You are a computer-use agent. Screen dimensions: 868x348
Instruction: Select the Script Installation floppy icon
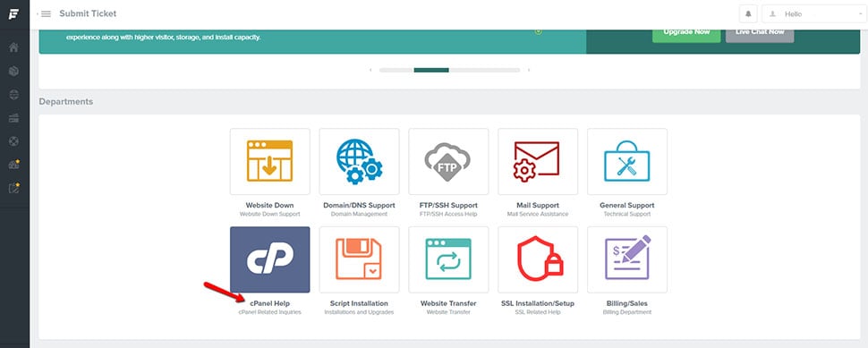pos(359,259)
